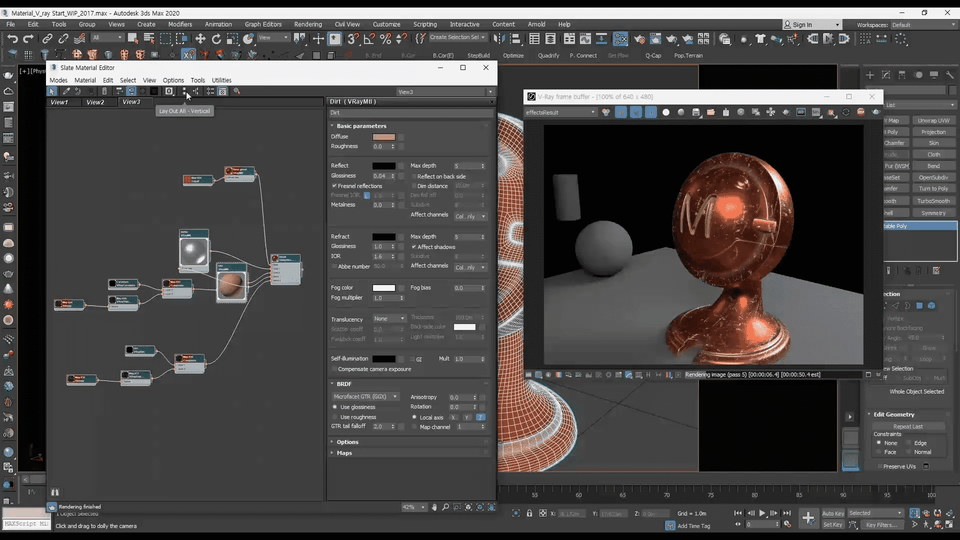
Task: Click the Undo arrow in main toolbar
Action: pyautogui.click(x=12, y=39)
